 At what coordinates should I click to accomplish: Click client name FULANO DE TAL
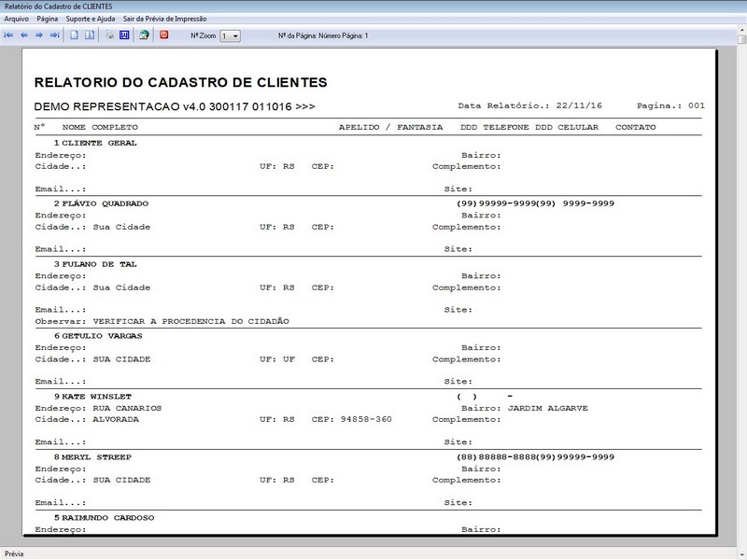(x=100, y=264)
